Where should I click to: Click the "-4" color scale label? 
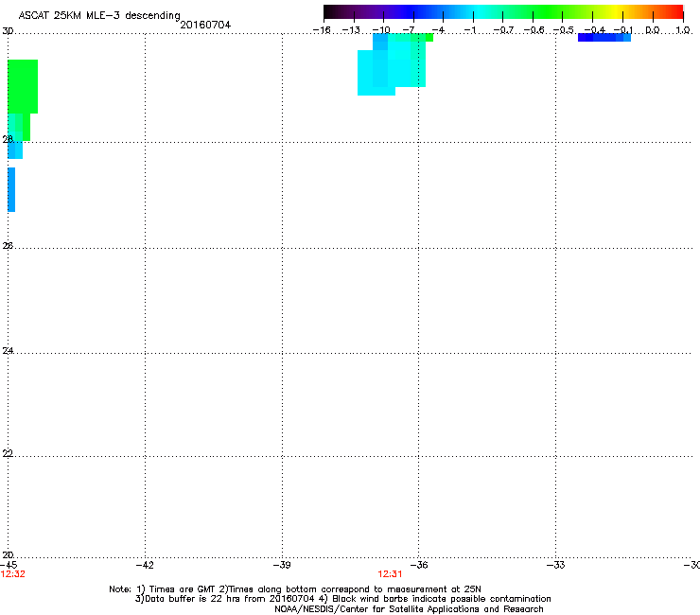pos(438,30)
